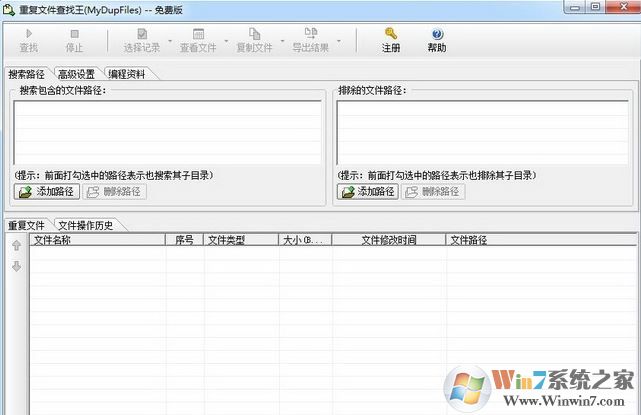The image size is (641, 415).
Task: Click inside the 搜索包含的文件路径 list box
Action: pos(168,133)
